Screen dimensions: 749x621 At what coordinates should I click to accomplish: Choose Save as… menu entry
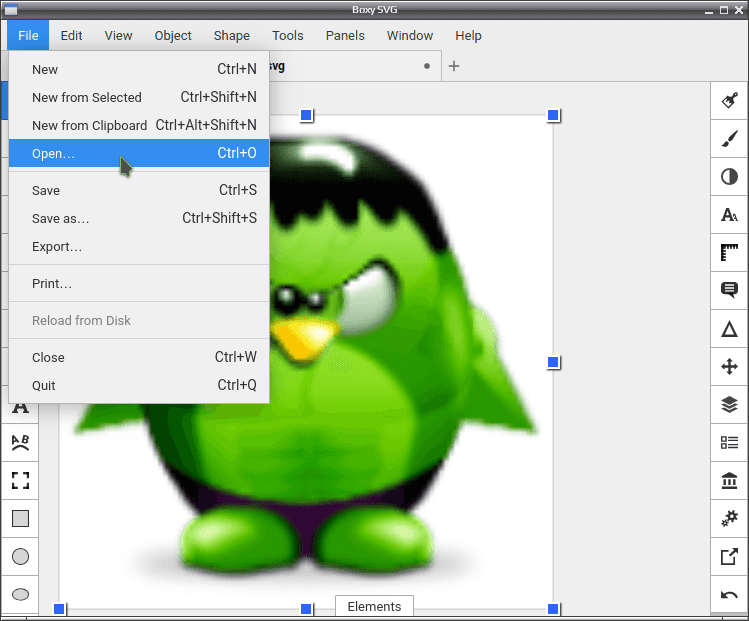point(139,218)
